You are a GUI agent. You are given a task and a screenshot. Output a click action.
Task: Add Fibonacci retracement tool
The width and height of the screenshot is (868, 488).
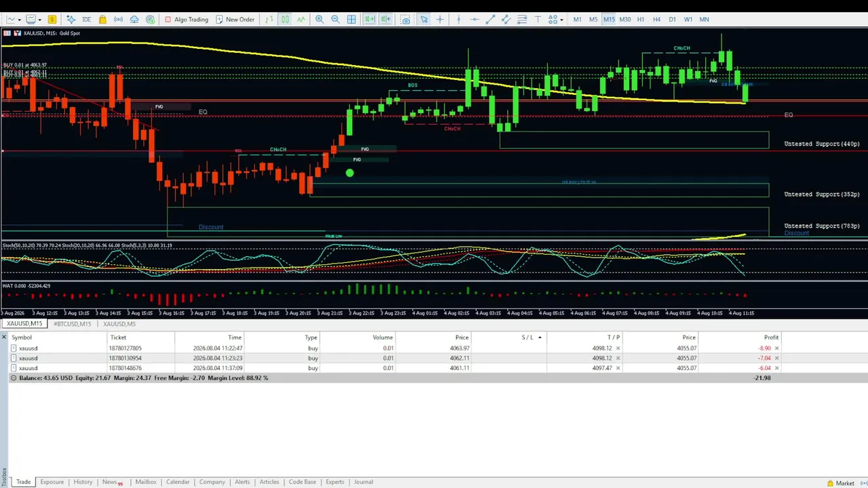[x=521, y=19]
